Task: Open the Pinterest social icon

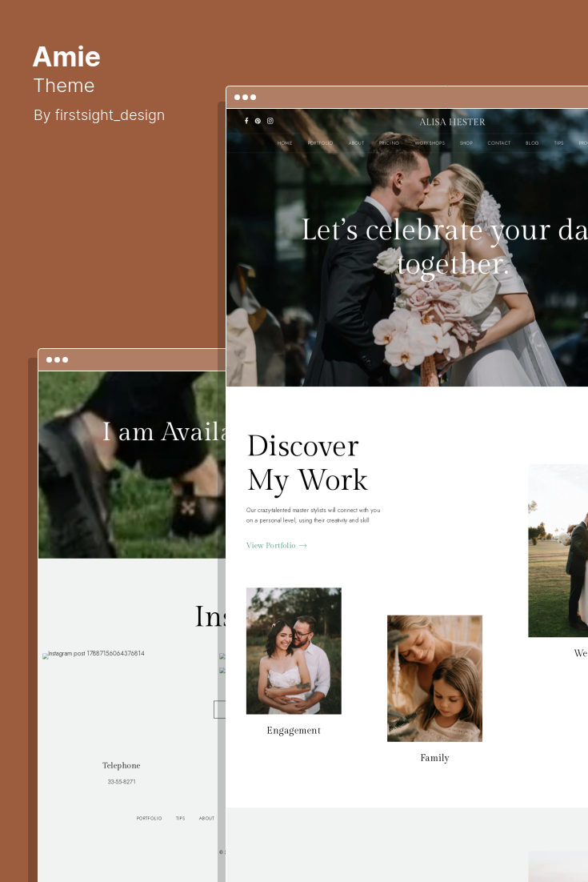Action: click(258, 121)
